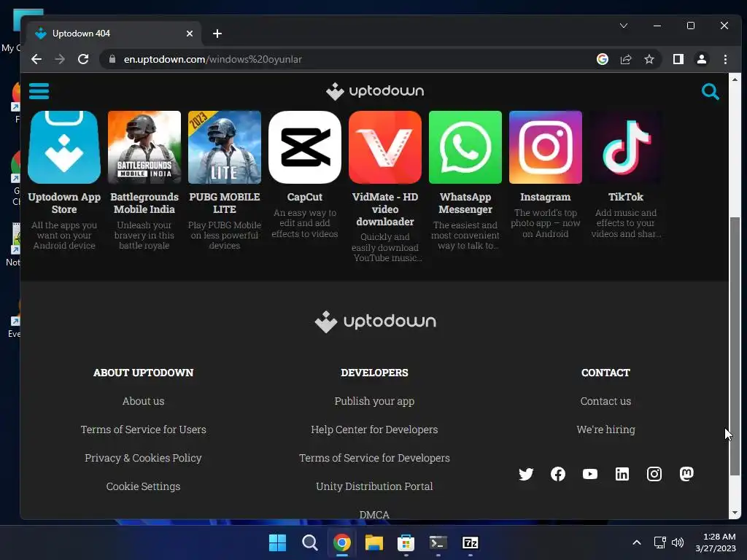The image size is (747, 560).
Task: Click the Twitter icon in footer
Action: pyautogui.click(x=526, y=474)
